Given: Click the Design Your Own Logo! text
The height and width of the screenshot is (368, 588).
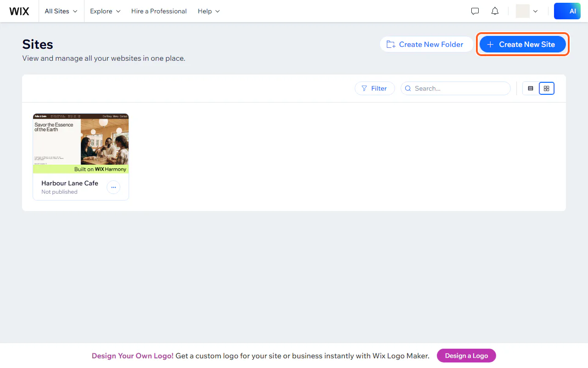Looking at the screenshot, I should [x=133, y=356].
